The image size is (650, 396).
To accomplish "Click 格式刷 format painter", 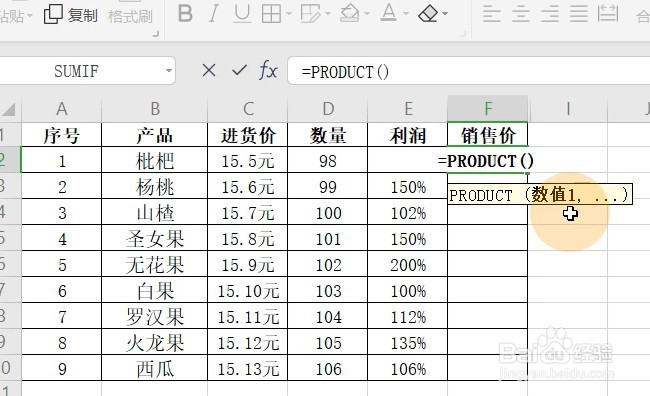I will (130, 17).
